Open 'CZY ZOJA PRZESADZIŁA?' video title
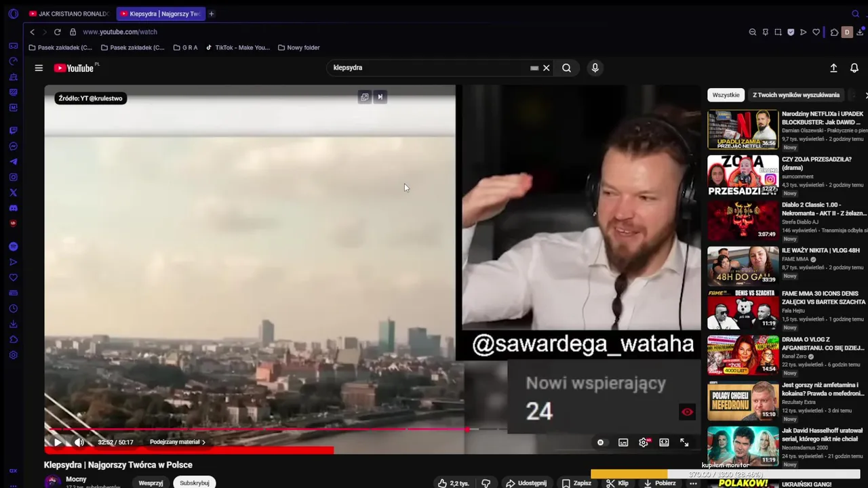 [816, 163]
